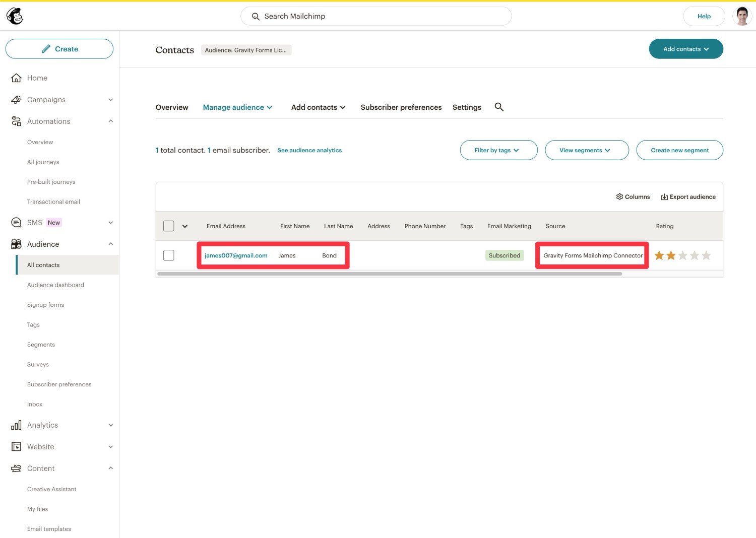Click the Export audience download icon

664,197
